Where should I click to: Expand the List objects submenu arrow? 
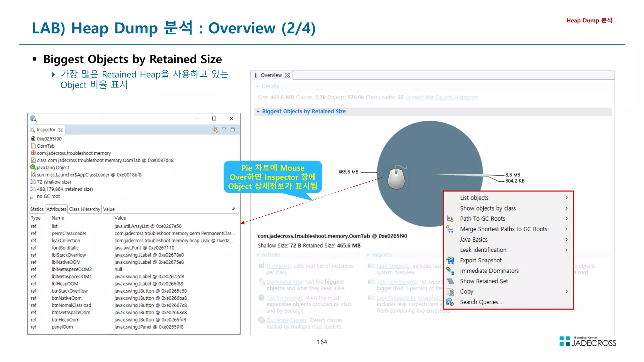point(566,198)
